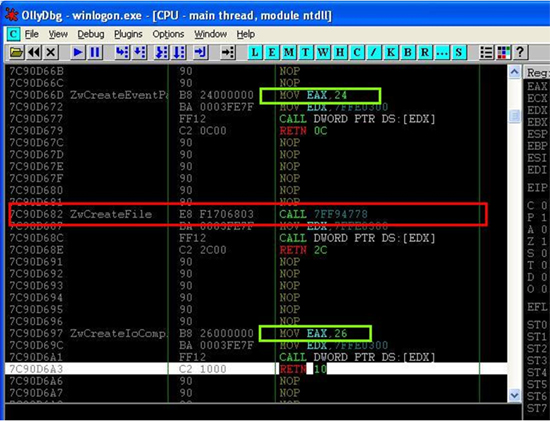
Task: Select NOP row at address 7C90D6A6
Action: pos(256,381)
